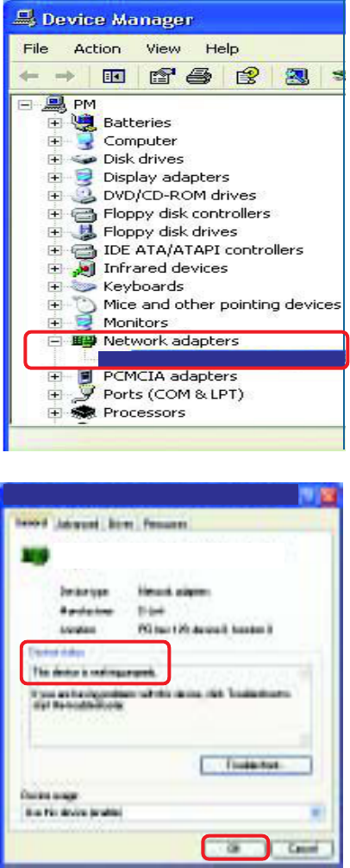The height and width of the screenshot is (868, 350).
Task: Click the Print toolbar icon
Action: [198, 77]
